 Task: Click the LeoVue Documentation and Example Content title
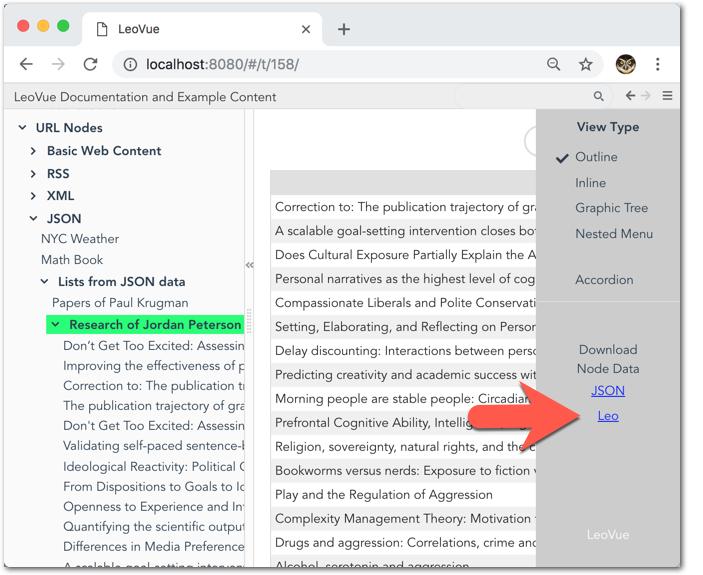point(145,97)
